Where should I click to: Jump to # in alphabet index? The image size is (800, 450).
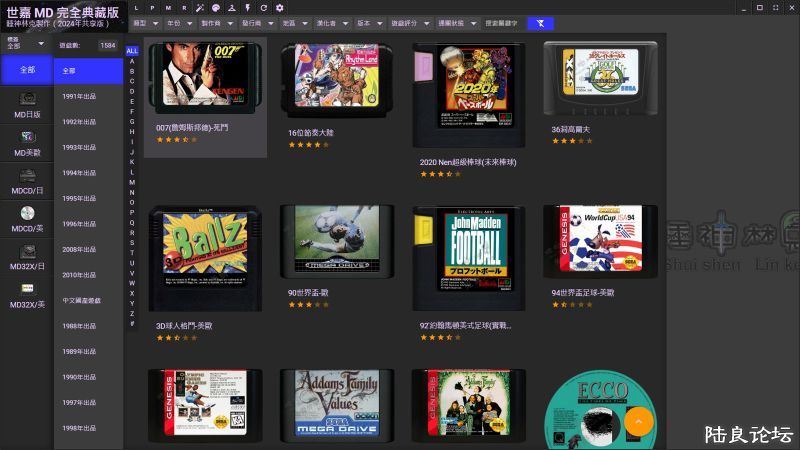point(132,323)
